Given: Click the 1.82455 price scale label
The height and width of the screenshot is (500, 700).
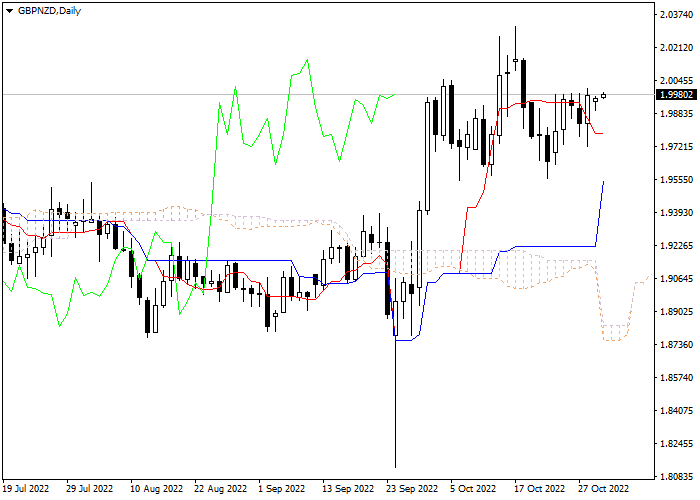Looking at the screenshot, I should pos(676,443).
